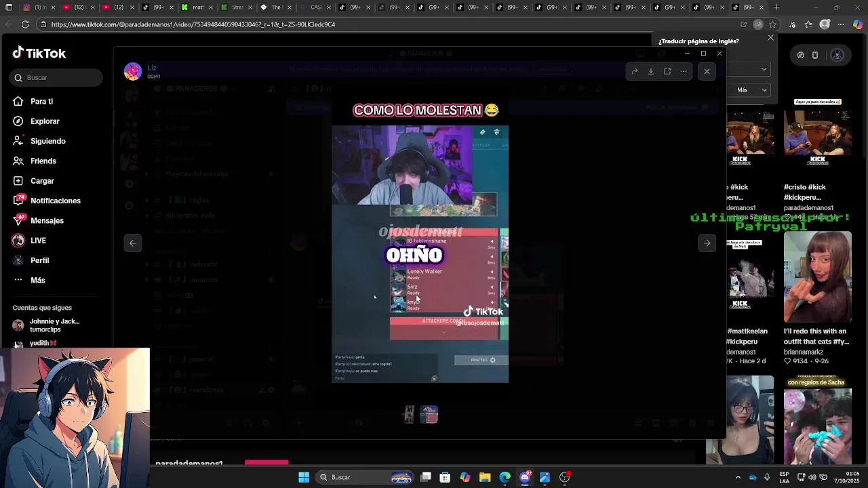
Task: Open the profile avatar at top right
Action: coord(837,55)
